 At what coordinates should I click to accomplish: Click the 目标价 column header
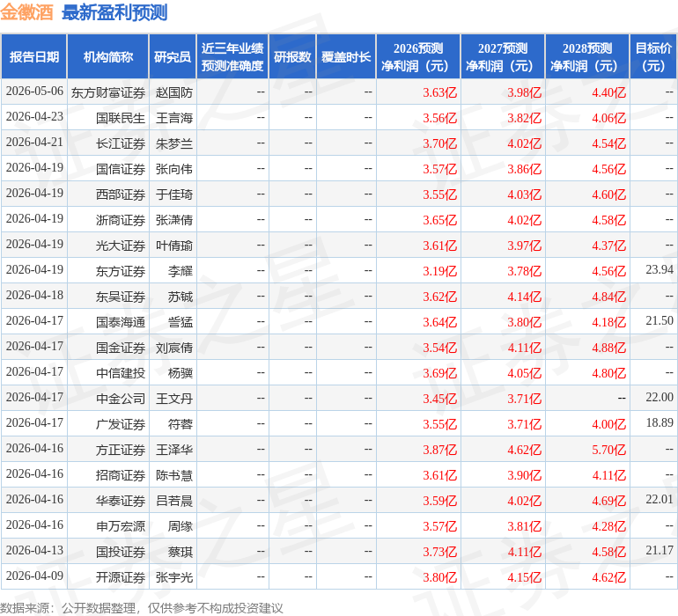point(653,57)
